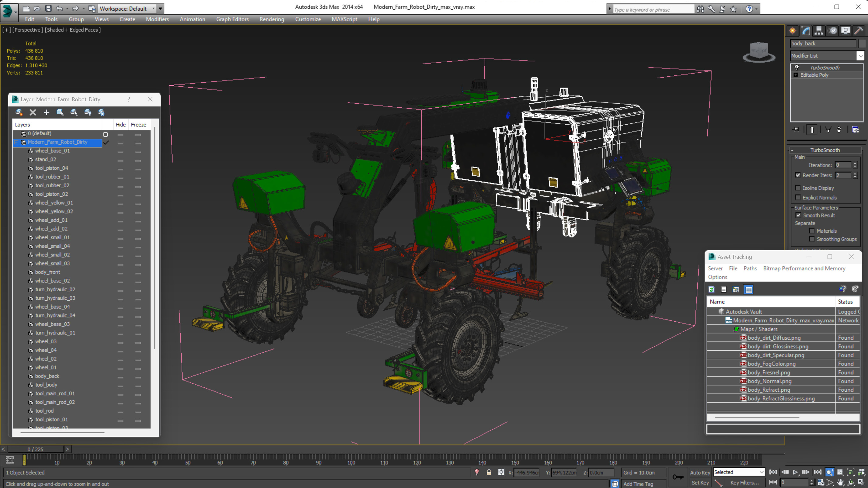This screenshot has height=488, width=868.
Task: Toggle the Smooth Result checkbox
Action: click(x=798, y=215)
